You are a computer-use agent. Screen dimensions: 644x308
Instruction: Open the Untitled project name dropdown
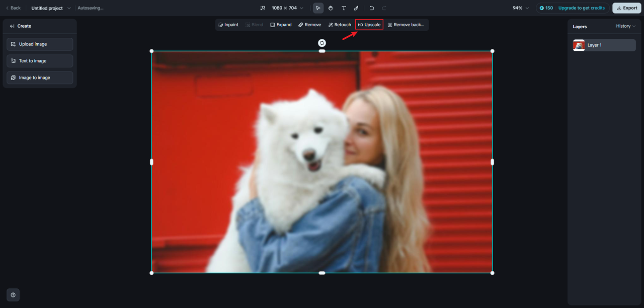tap(51, 8)
